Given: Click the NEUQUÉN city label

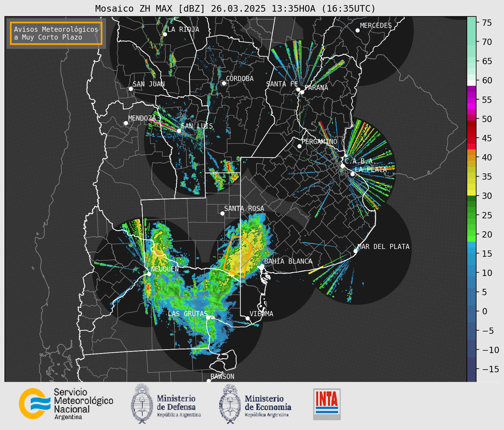Looking at the screenshot, I should coord(165,269).
